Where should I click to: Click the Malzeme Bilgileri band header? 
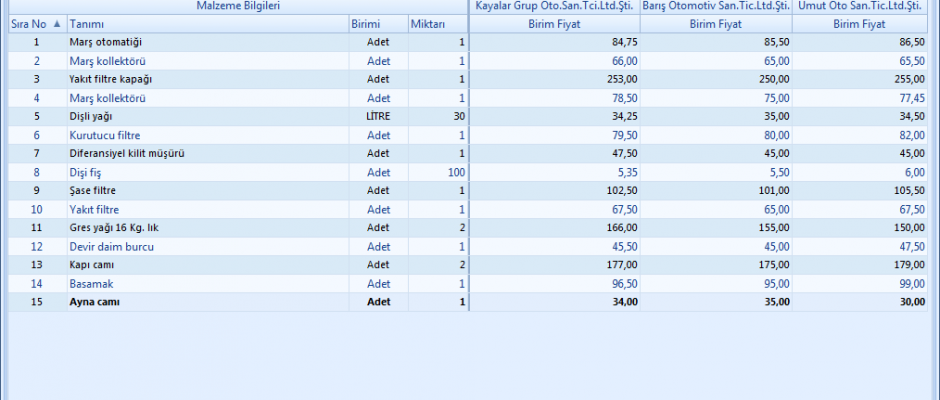(238, 6)
